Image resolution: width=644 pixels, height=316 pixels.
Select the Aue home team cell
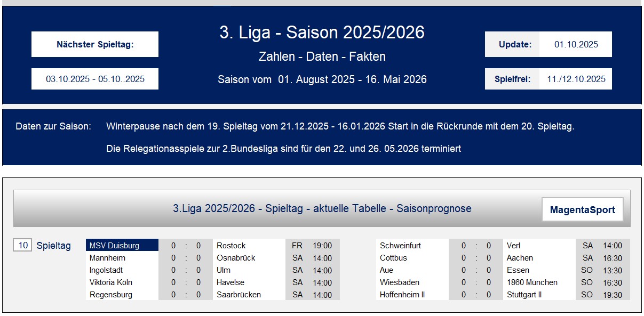point(412,270)
